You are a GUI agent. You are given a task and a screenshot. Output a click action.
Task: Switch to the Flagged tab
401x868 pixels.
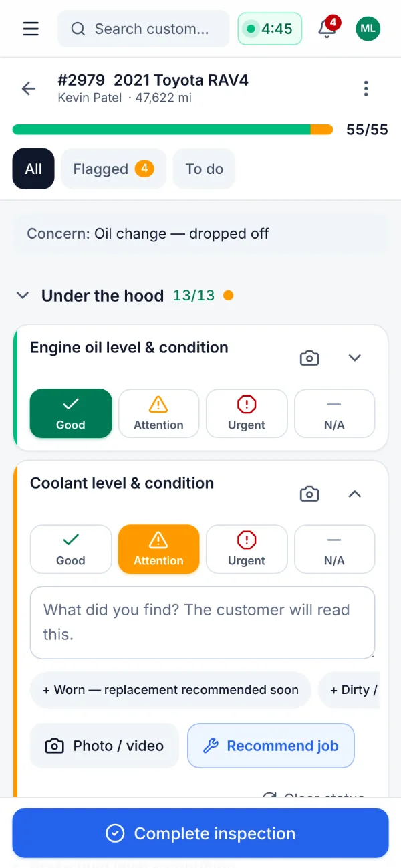coord(114,169)
